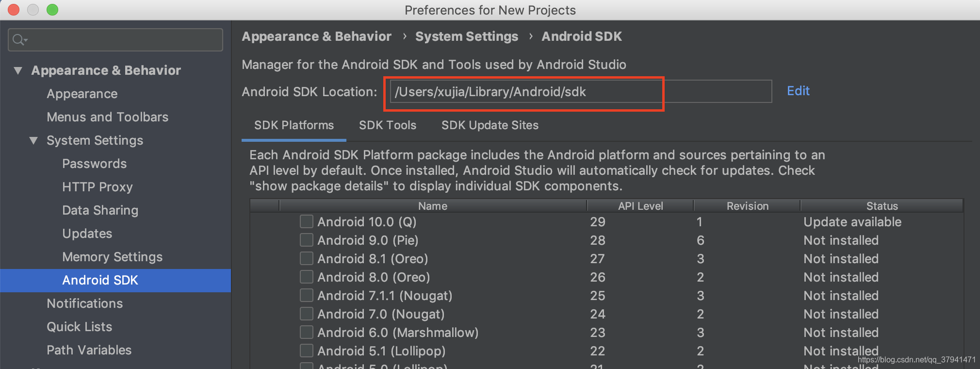Sort the table by Revision column header
Screen dimensions: 980x369
(x=747, y=206)
